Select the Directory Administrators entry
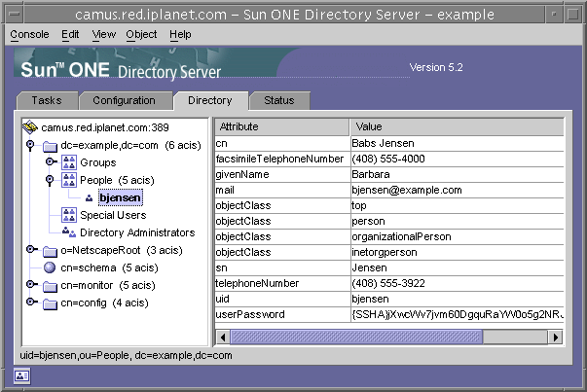This screenshot has height=392, width=587. 137,232
